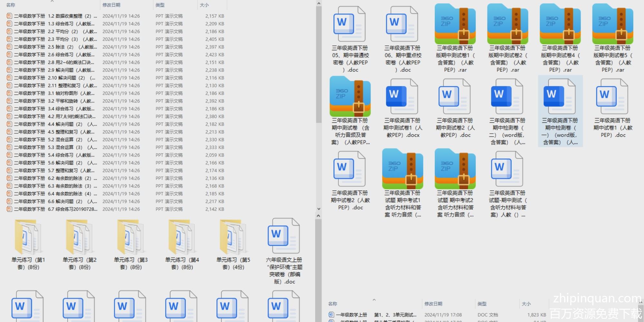Click the scroll-down arrow of the PPT list
Screen dimensions: 644x322
coord(318,209)
